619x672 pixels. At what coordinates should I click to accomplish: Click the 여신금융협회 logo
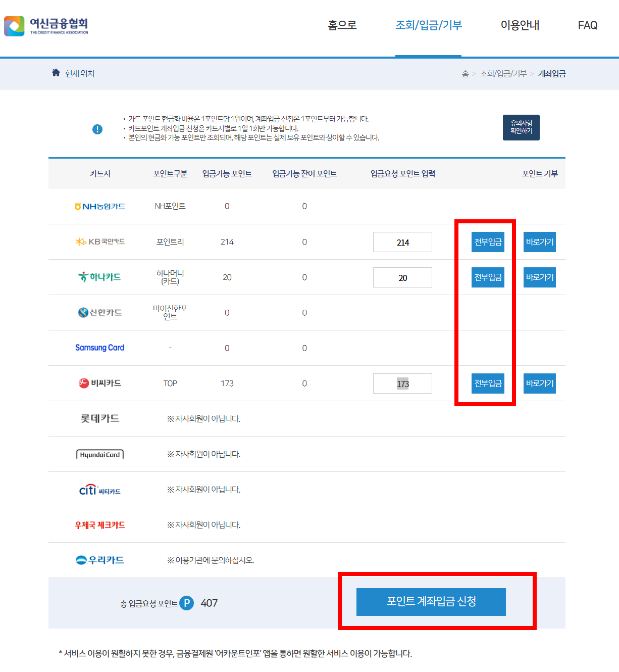pos(46,26)
